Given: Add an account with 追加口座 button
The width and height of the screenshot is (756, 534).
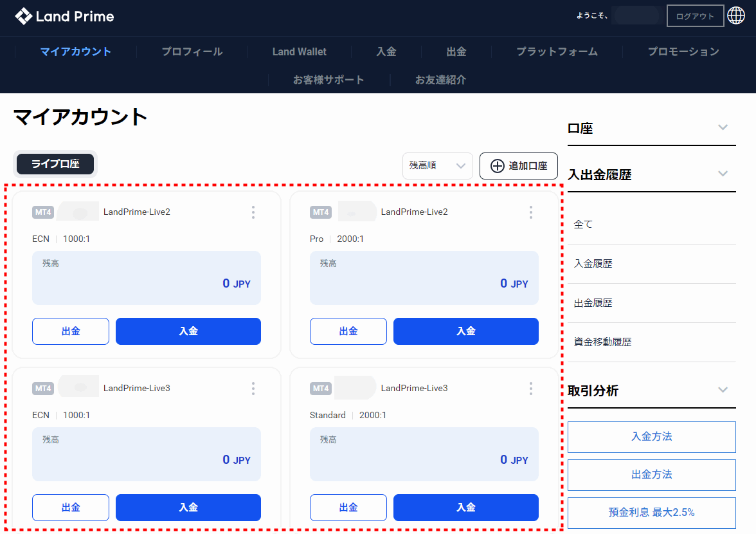Looking at the screenshot, I should click(x=518, y=166).
